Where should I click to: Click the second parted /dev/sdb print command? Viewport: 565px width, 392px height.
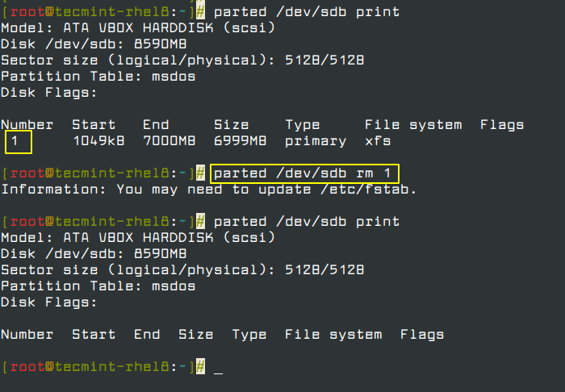click(x=307, y=222)
